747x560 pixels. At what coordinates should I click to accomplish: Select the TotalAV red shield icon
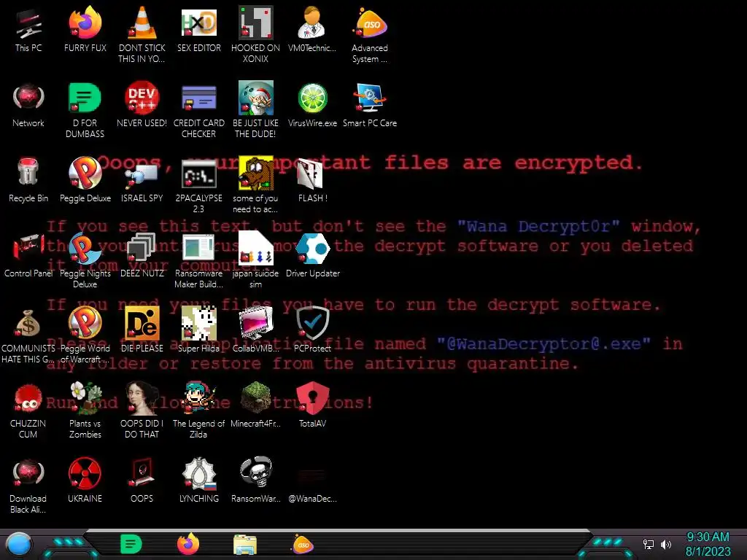(312, 405)
